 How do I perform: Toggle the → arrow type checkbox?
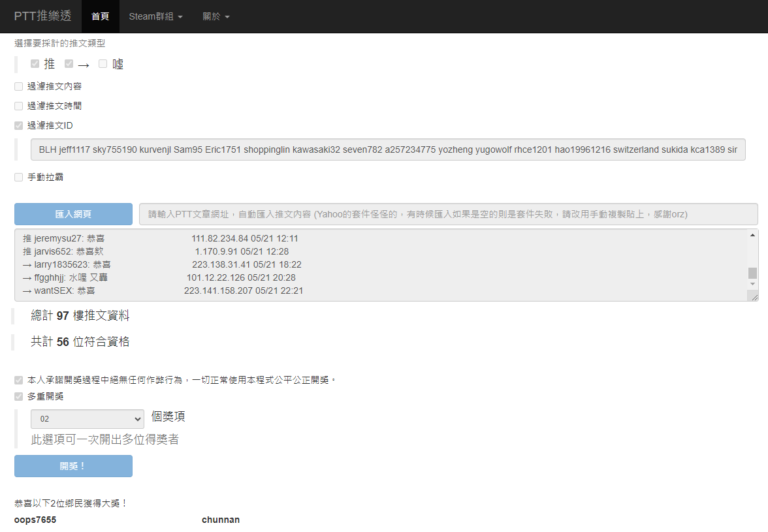click(69, 63)
